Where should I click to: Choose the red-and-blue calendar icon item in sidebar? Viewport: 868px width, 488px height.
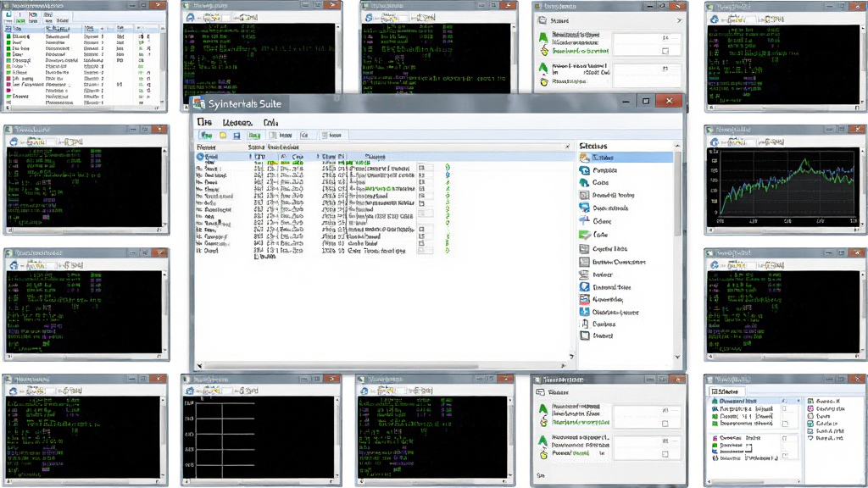point(584,299)
